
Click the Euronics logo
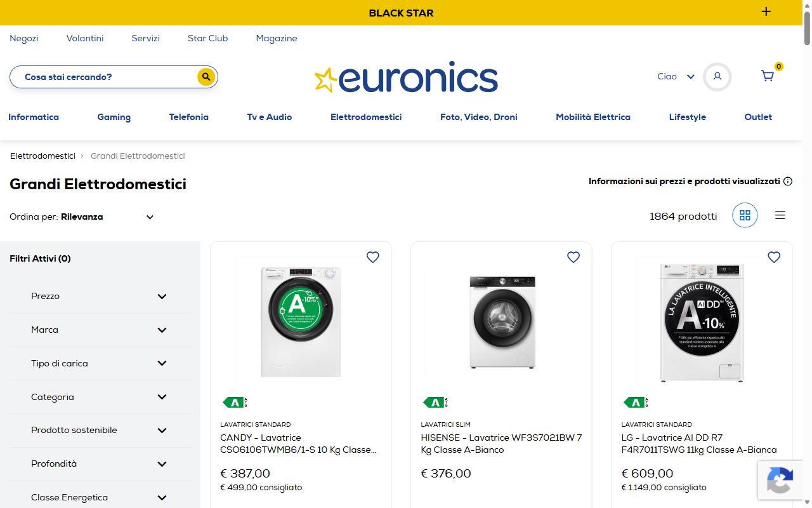click(406, 77)
